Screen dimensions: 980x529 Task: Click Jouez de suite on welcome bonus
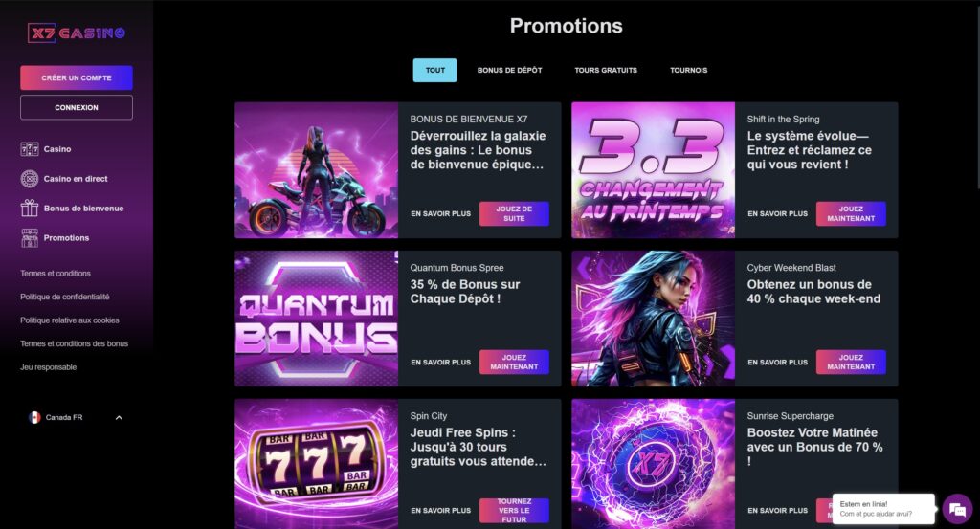coord(514,213)
